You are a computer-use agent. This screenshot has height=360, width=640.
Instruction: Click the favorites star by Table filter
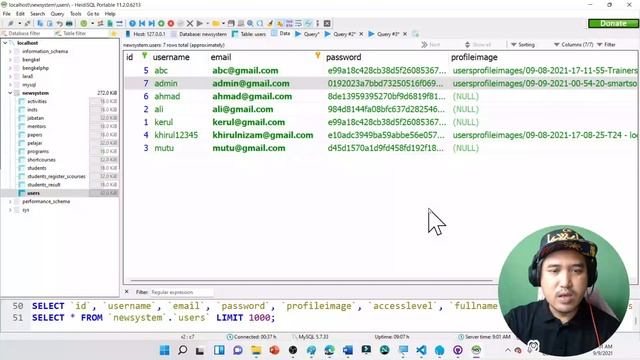[114, 33]
